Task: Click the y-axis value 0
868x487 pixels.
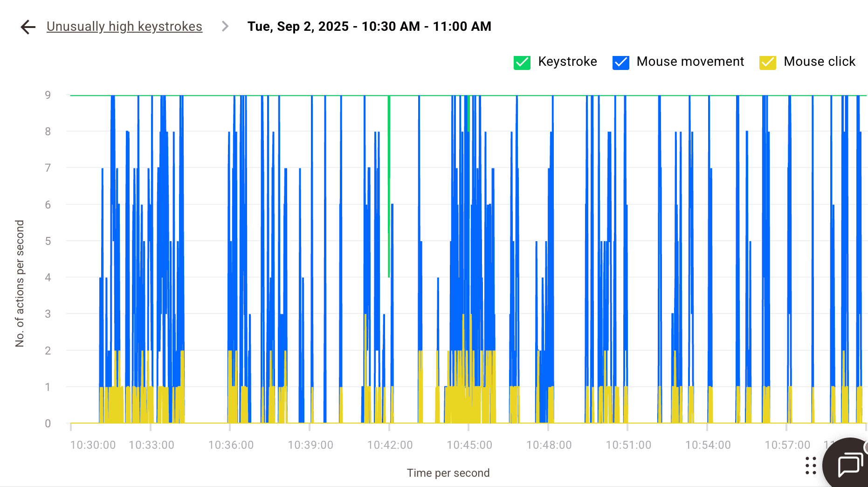Action: [x=48, y=424]
